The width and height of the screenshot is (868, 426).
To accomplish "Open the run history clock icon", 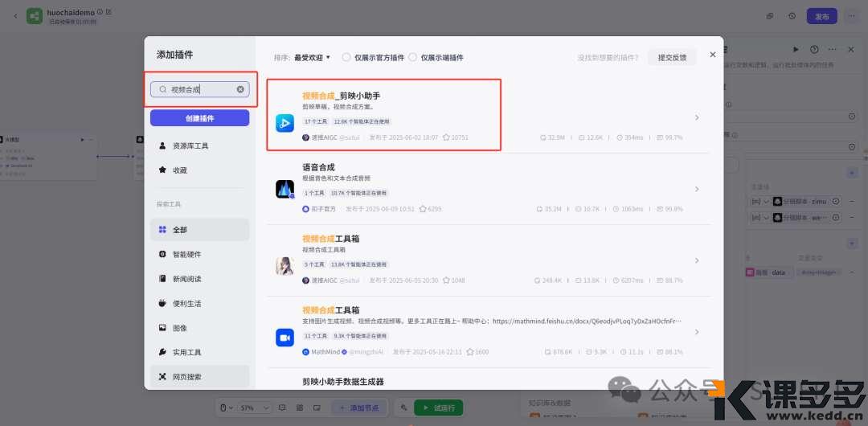I will point(792,16).
